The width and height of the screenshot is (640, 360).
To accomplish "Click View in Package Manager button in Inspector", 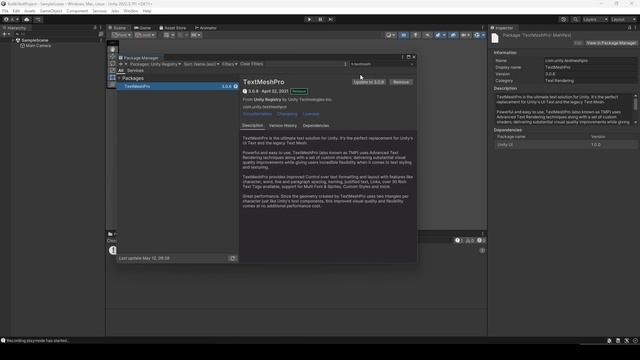I will click(611, 43).
